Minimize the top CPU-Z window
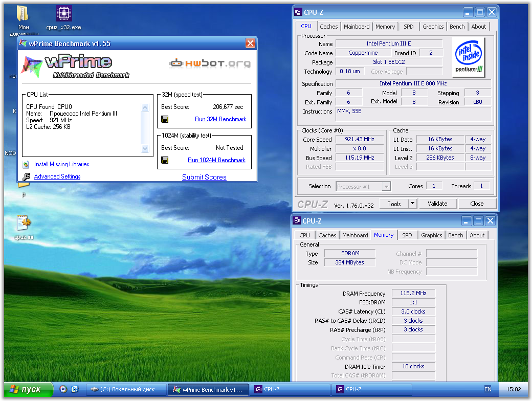 (468, 13)
